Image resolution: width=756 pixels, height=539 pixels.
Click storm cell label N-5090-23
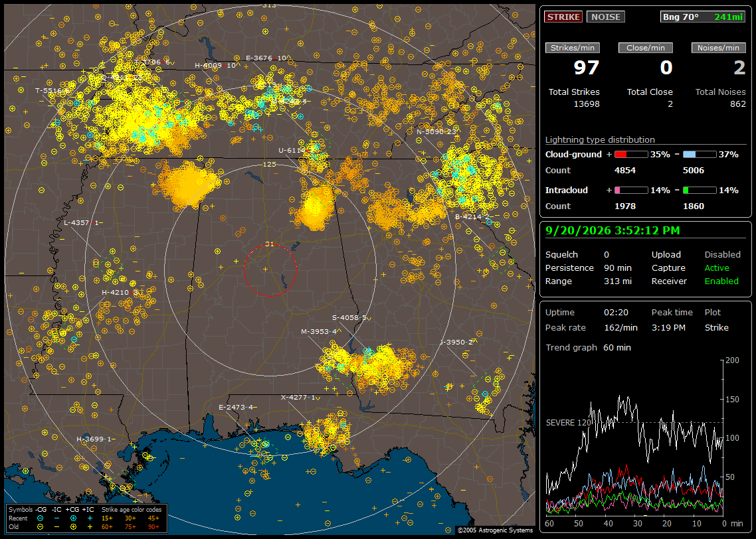coord(436,131)
